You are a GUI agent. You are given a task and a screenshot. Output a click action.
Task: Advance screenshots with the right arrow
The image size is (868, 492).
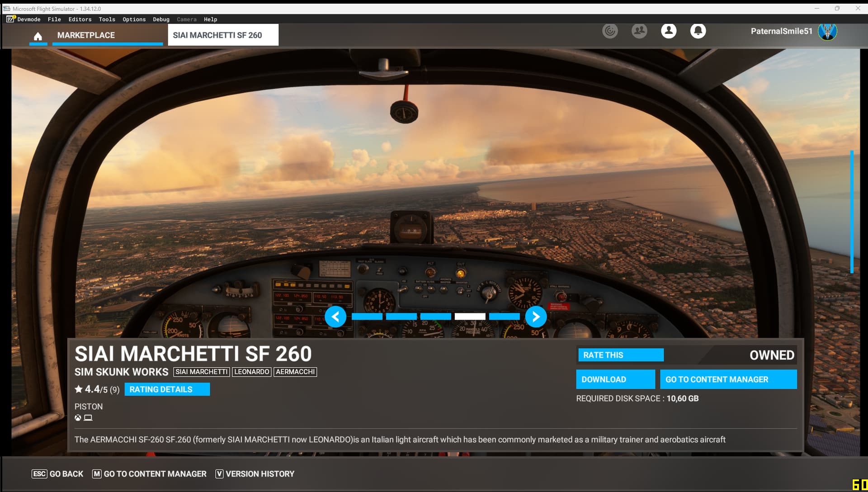536,317
